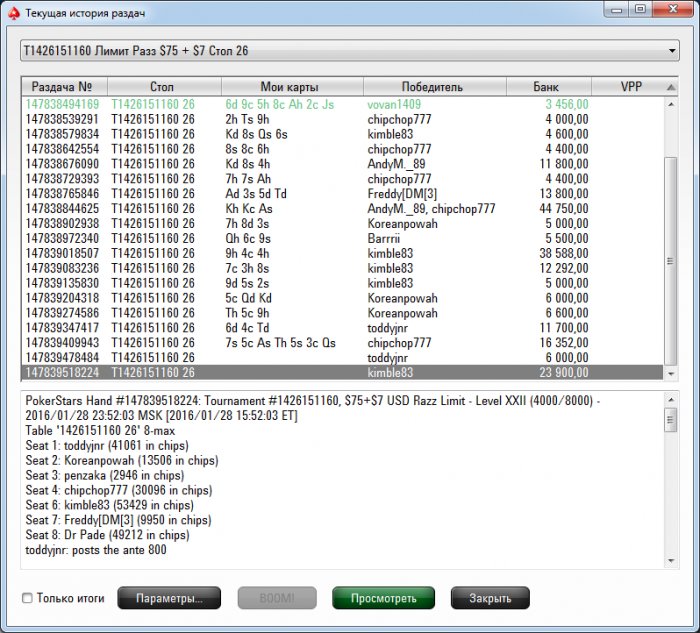The height and width of the screenshot is (633, 700).
Task: Sort by the 'Раздача №' column header
Action: point(64,87)
